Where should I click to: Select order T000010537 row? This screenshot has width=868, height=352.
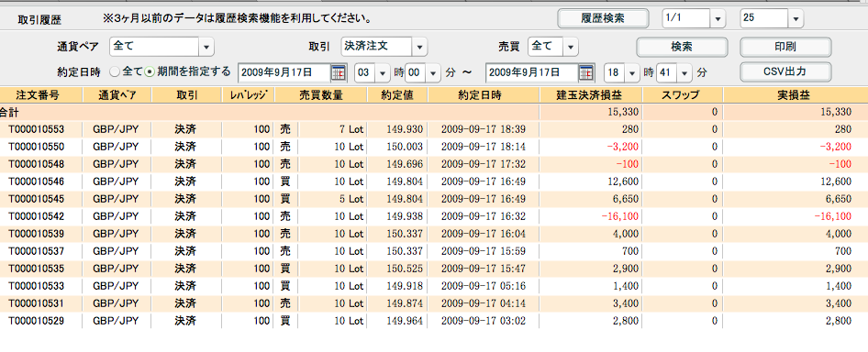pos(434,251)
